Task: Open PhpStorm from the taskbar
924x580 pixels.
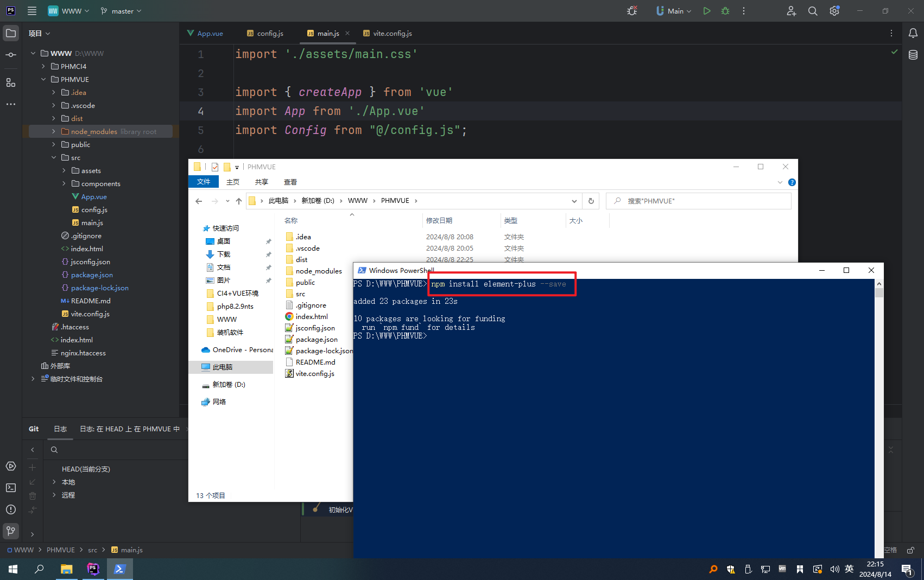Action: [x=93, y=569]
